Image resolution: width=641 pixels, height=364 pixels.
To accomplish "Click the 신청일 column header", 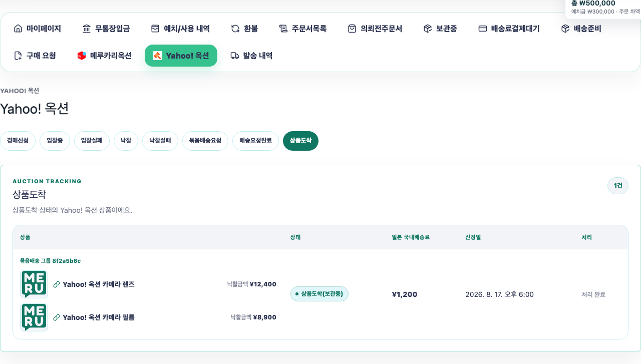I will (473, 237).
